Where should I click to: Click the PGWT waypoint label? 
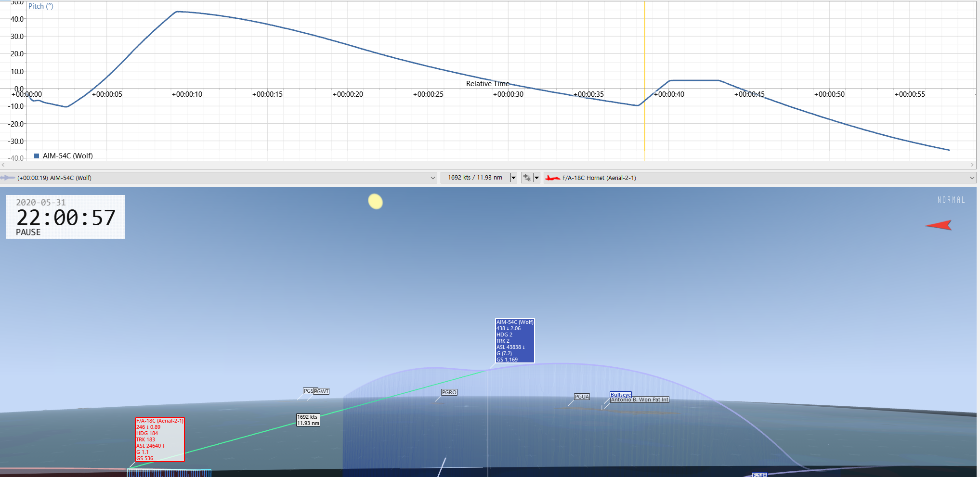tap(322, 391)
